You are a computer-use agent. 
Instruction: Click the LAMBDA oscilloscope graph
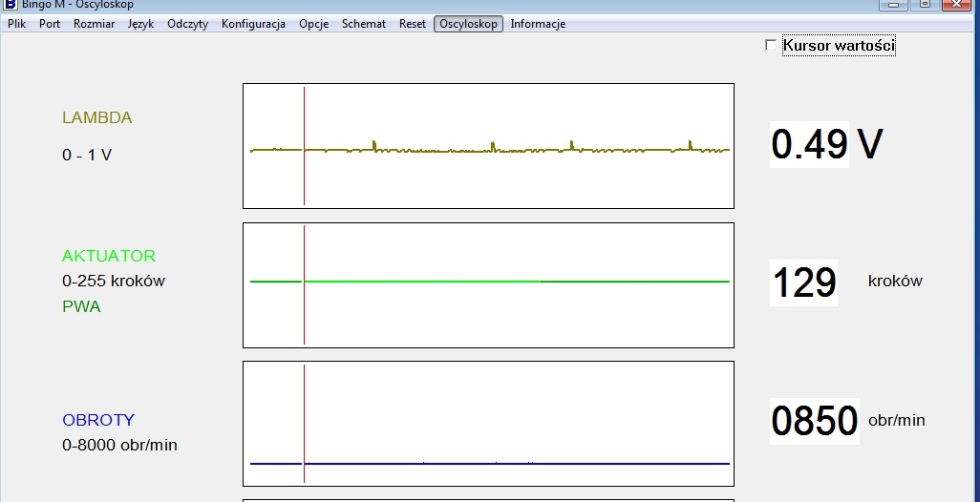(488, 145)
